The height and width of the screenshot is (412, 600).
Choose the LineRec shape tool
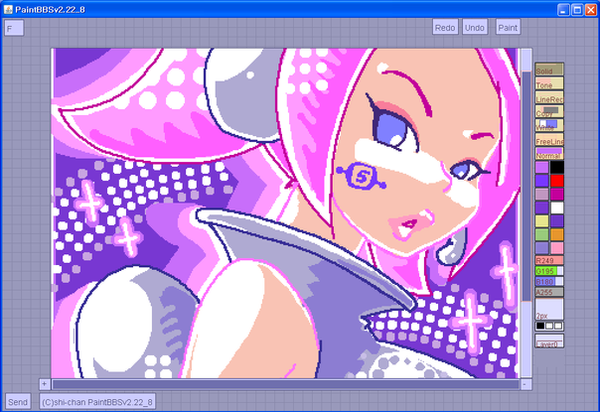click(549, 97)
